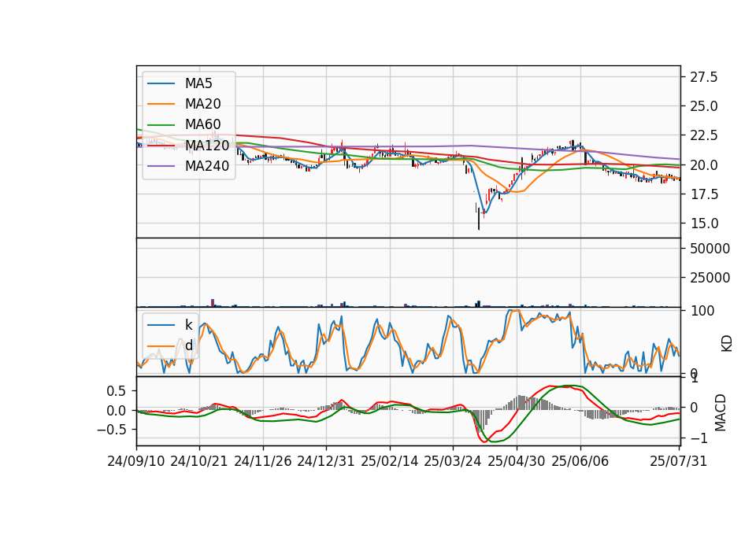Click the MA60 legend label
756x543 pixels.
point(202,125)
